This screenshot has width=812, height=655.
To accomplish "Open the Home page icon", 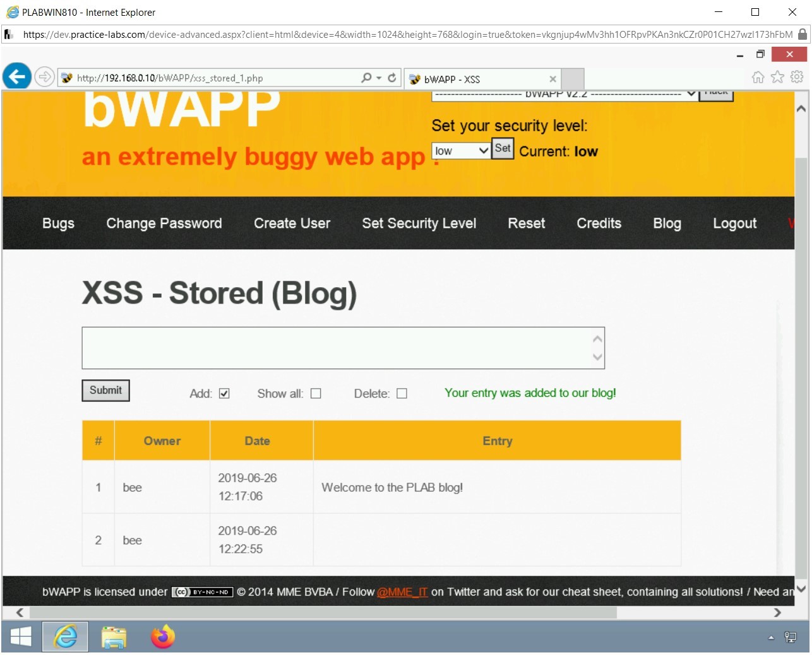I will (x=758, y=76).
